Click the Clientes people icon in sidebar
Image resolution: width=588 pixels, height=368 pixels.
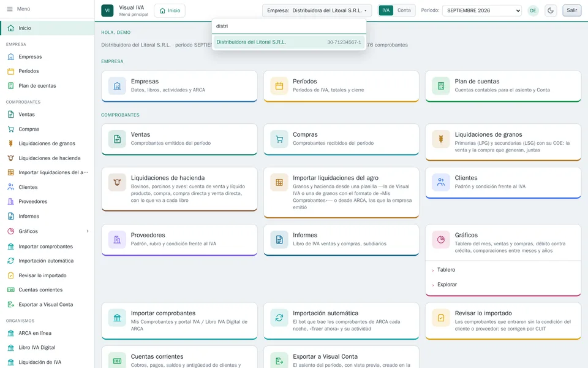11,187
